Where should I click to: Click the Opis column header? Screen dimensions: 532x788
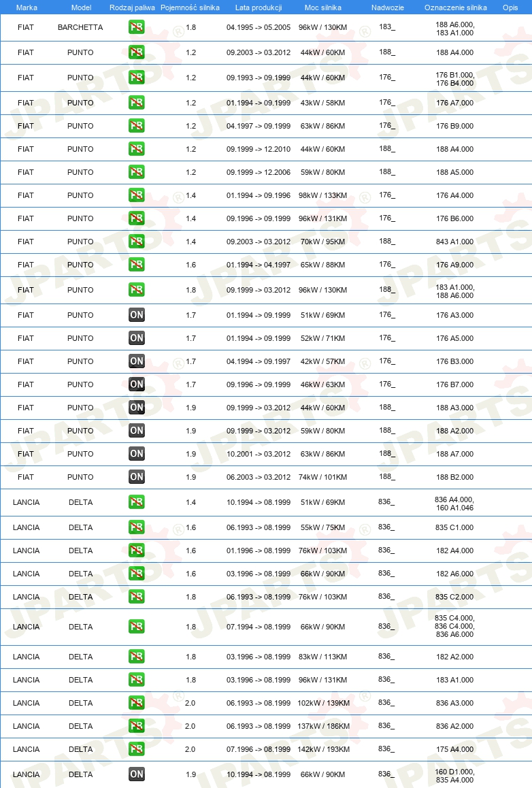(x=510, y=7)
